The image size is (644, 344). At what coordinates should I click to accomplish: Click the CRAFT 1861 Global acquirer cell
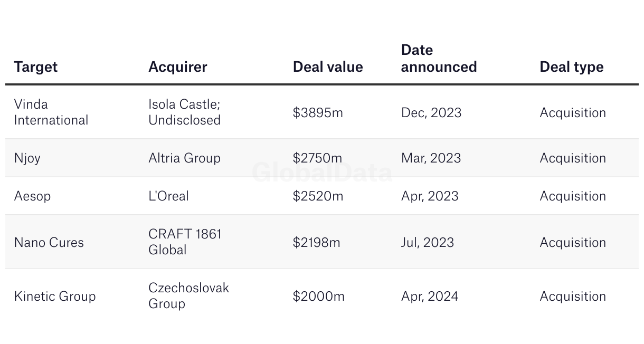185,242
